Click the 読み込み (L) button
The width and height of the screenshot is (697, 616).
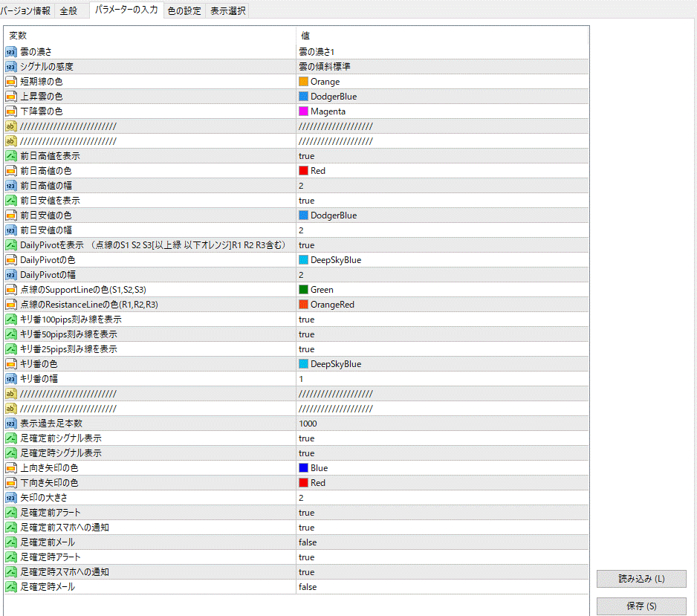pyautogui.click(x=641, y=579)
